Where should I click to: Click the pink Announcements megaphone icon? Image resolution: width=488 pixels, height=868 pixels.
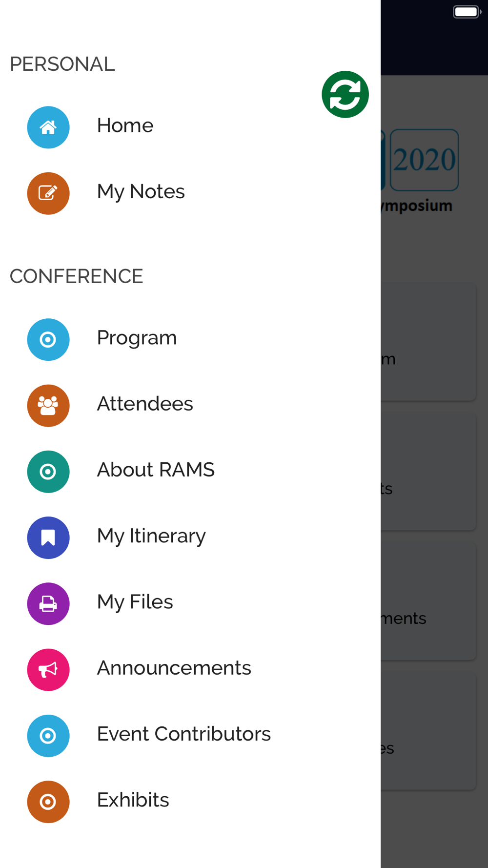[x=48, y=670]
